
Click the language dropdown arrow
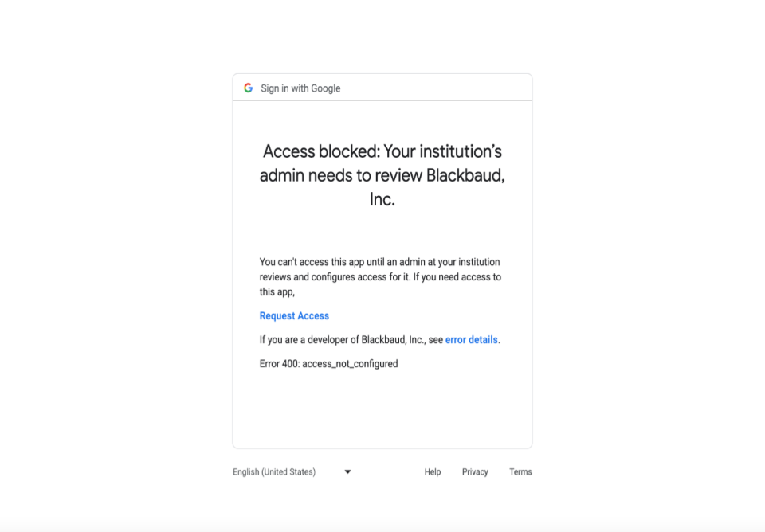pos(347,472)
